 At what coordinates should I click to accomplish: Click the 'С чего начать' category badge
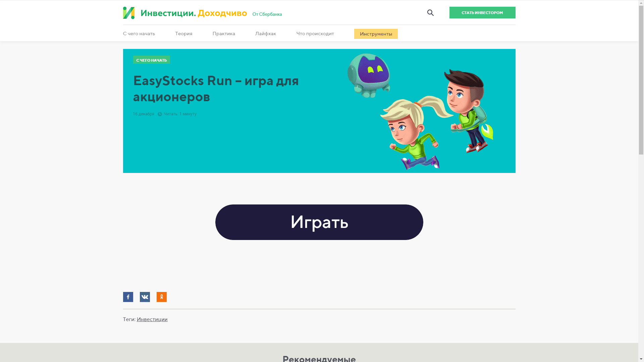point(151,60)
